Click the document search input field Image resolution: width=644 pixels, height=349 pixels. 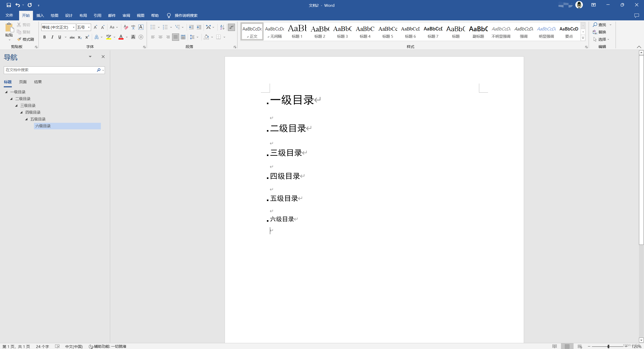[50, 70]
